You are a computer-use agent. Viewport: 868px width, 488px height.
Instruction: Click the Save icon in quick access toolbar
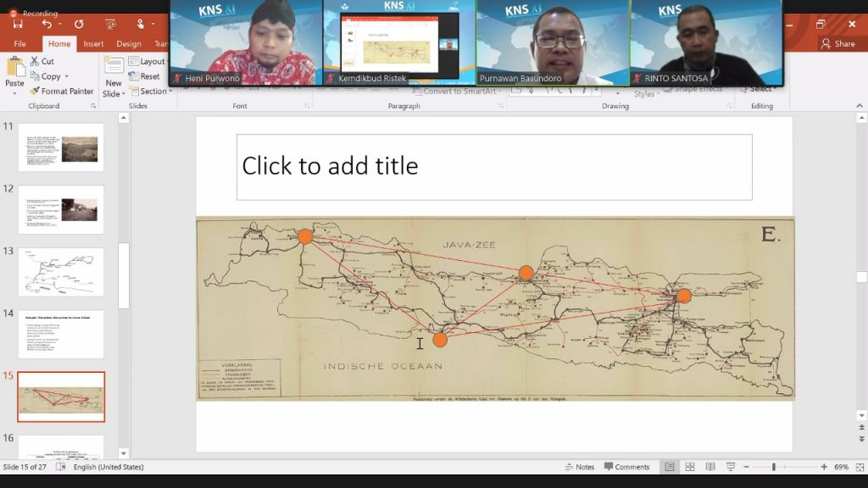pyautogui.click(x=18, y=25)
